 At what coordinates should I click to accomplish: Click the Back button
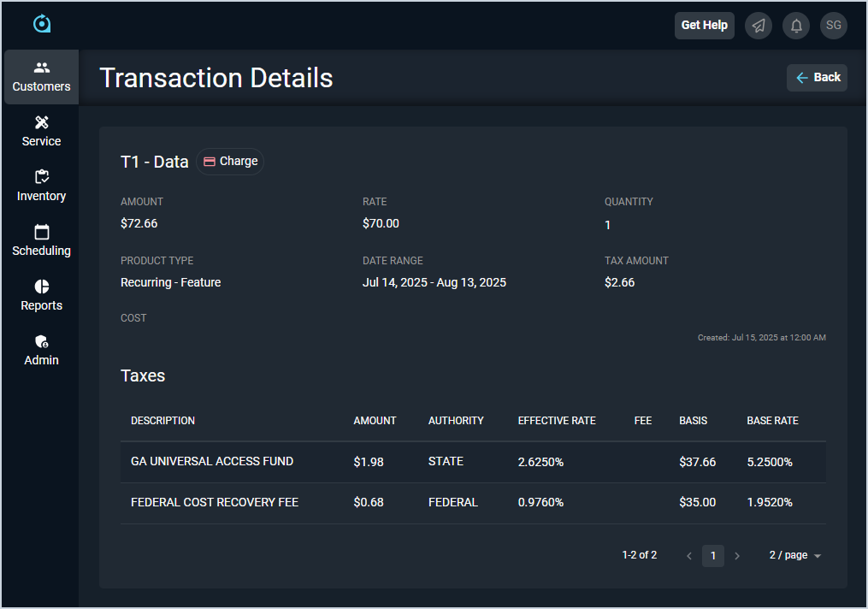817,77
